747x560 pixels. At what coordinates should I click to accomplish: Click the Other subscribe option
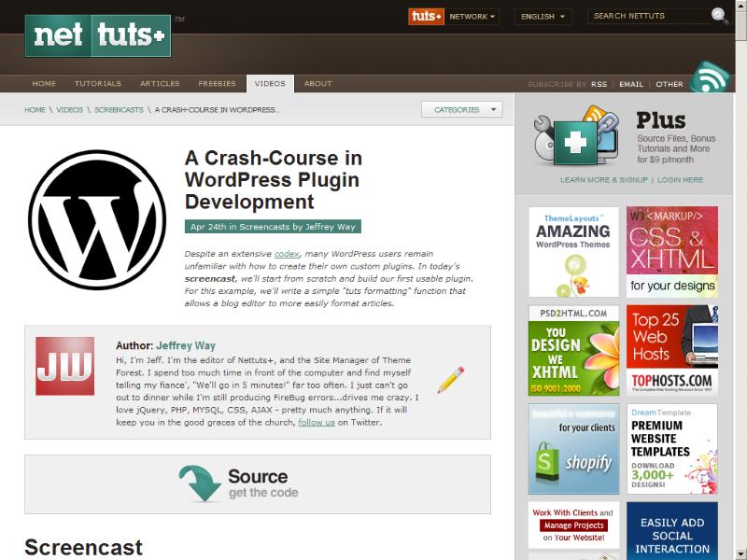[669, 84]
